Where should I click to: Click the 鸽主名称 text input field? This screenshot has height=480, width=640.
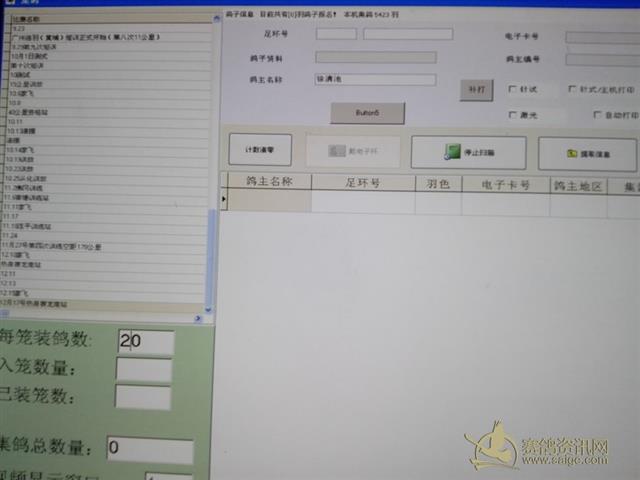pos(375,80)
